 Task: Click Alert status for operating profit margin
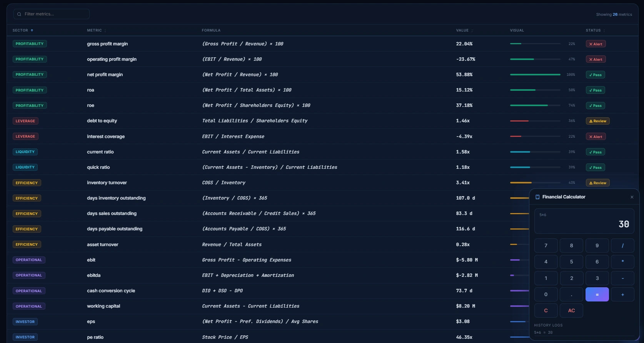pos(596,59)
